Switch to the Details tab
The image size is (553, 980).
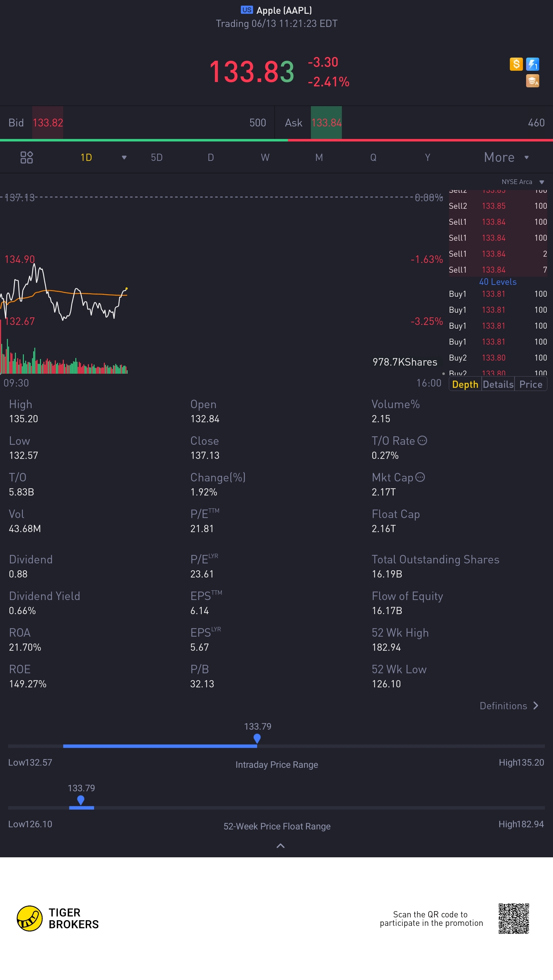498,384
